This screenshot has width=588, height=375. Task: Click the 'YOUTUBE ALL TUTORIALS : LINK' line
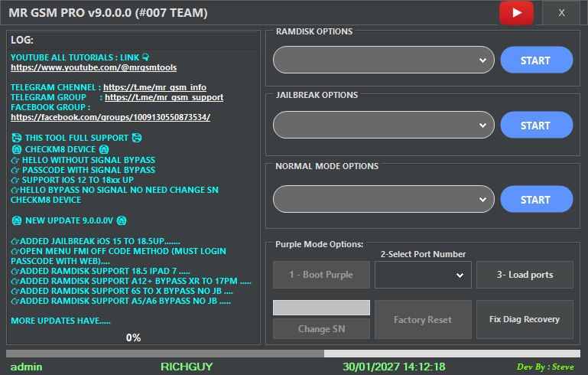(80, 57)
